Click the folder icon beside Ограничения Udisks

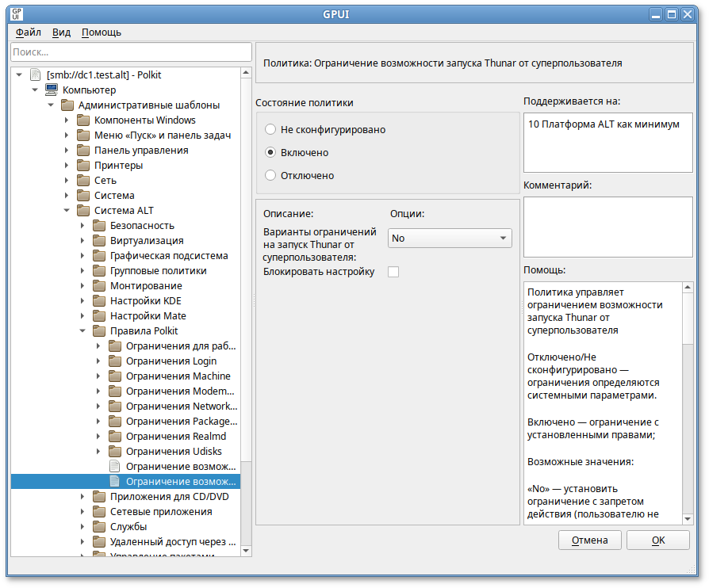(114, 452)
